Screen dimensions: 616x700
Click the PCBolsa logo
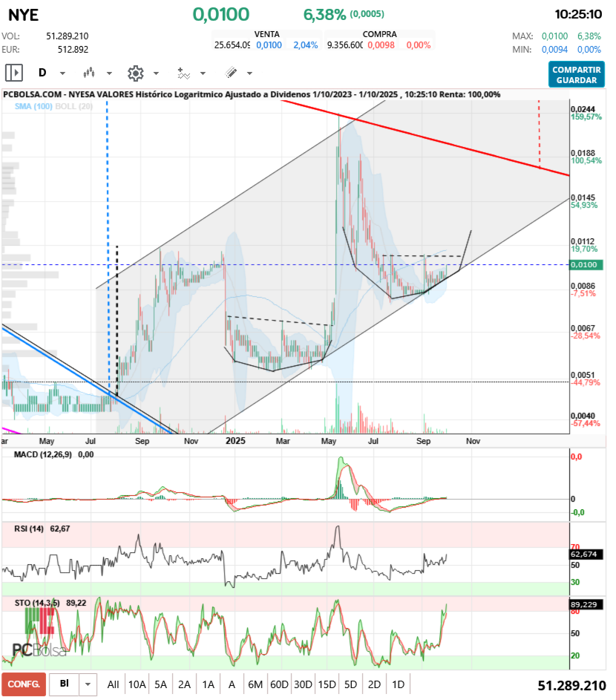pyautogui.click(x=40, y=649)
